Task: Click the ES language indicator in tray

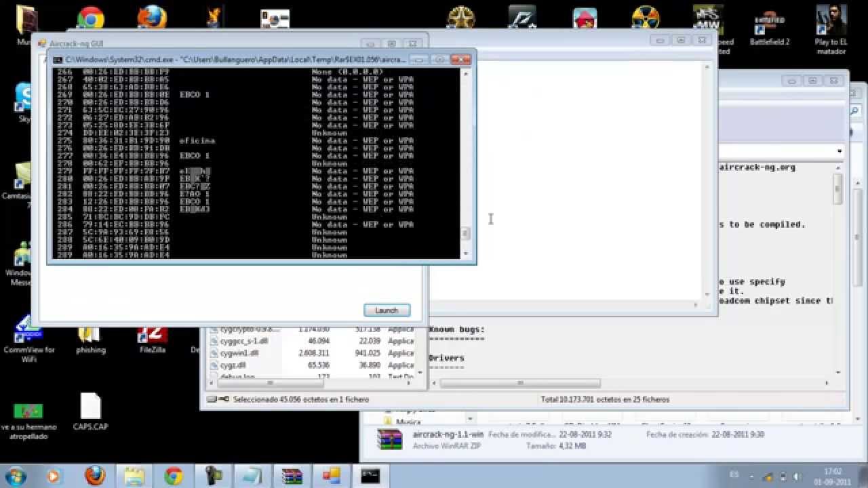Action: 734,475
